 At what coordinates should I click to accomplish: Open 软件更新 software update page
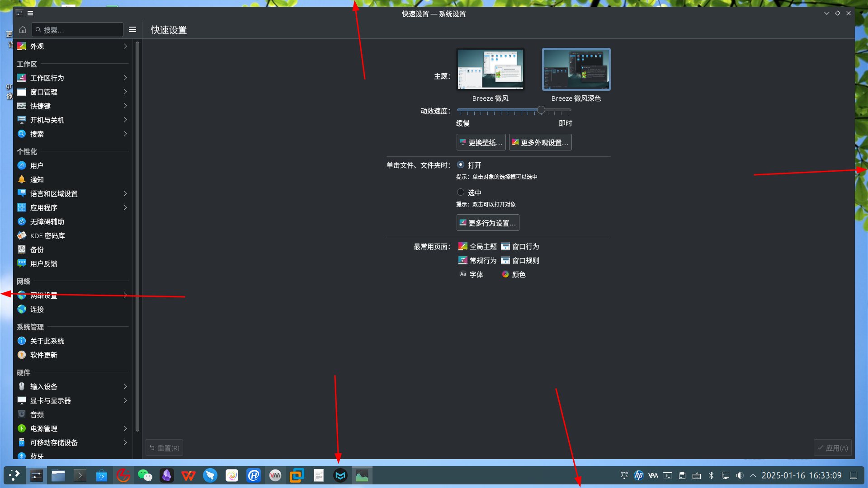(x=73, y=355)
